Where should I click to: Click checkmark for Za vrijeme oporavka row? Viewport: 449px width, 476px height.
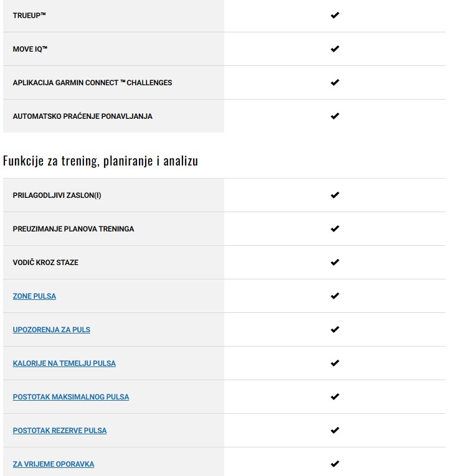335,464
